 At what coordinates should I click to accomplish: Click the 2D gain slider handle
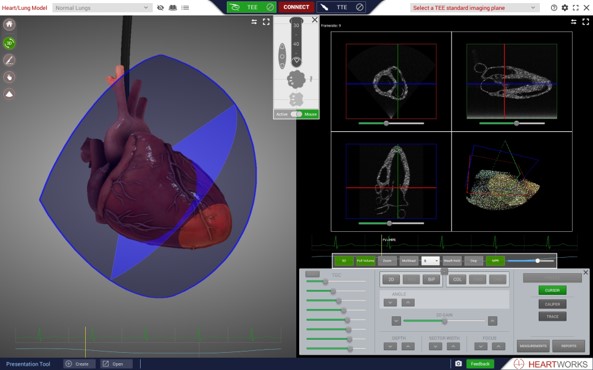click(445, 321)
